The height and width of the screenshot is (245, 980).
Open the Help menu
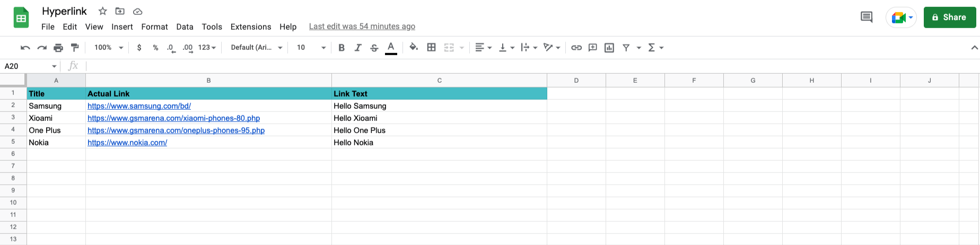[288, 27]
